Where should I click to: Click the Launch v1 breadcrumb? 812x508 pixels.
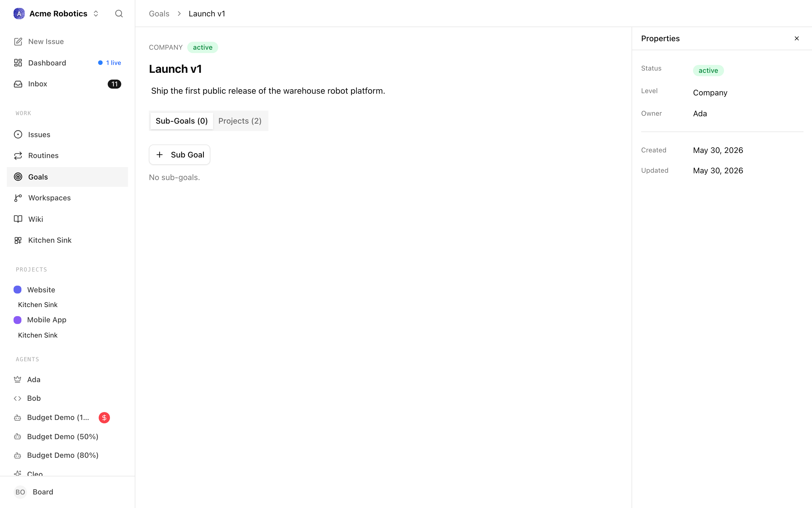pos(207,14)
